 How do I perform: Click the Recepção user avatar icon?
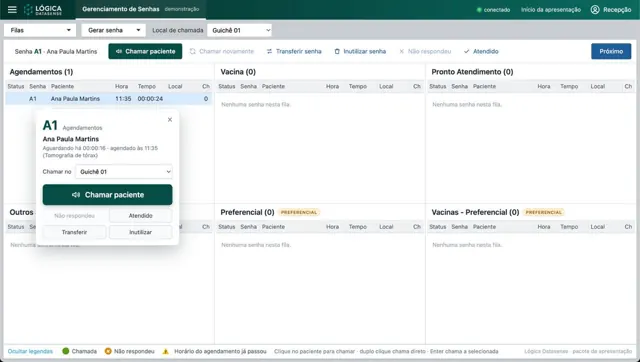[595, 9]
